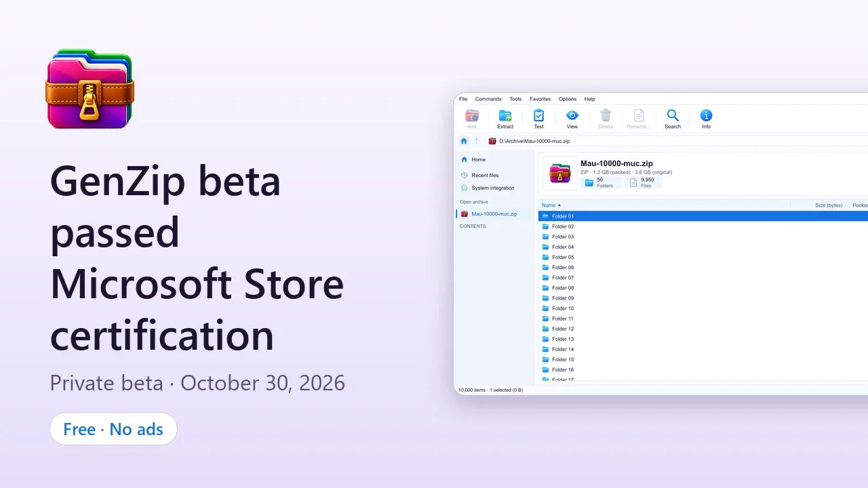Click the View eye icon
This screenshot has height=488, width=868.
[x=572, y=116]
